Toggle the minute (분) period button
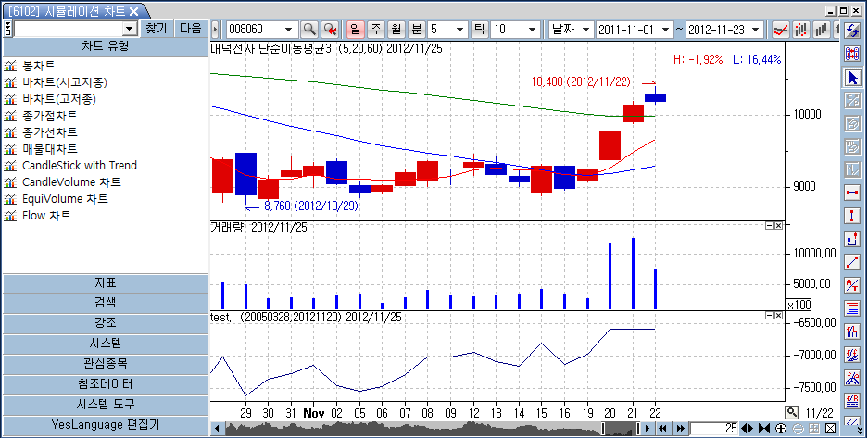This screenshot has height=438, width=868. [x=416, y=30]
